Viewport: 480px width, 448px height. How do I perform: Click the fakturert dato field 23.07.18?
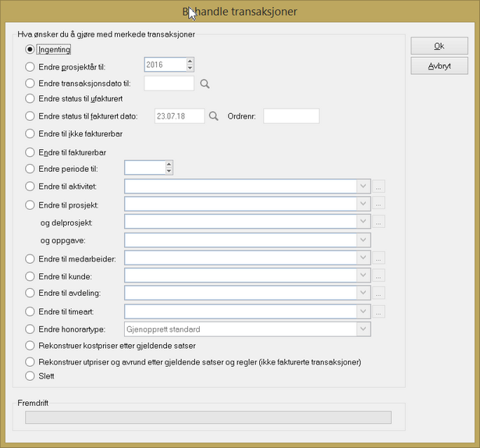(x=180, y=116)
